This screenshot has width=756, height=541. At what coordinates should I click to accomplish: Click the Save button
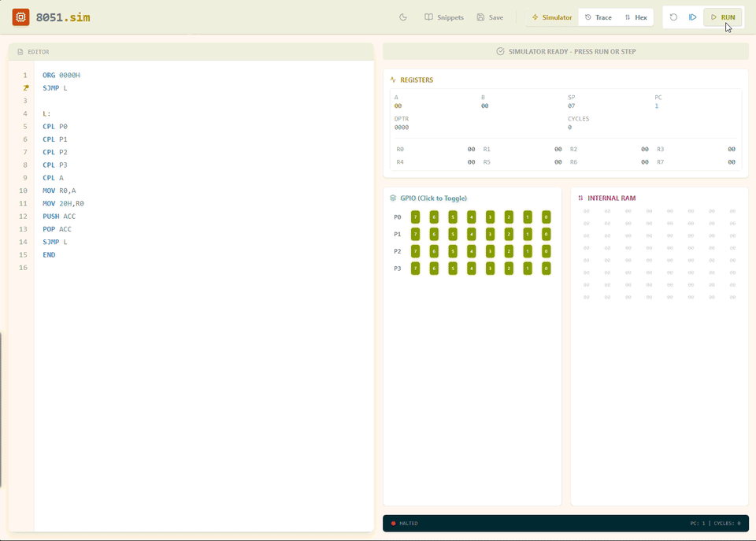pyautogui.click(x=490, y=17)
